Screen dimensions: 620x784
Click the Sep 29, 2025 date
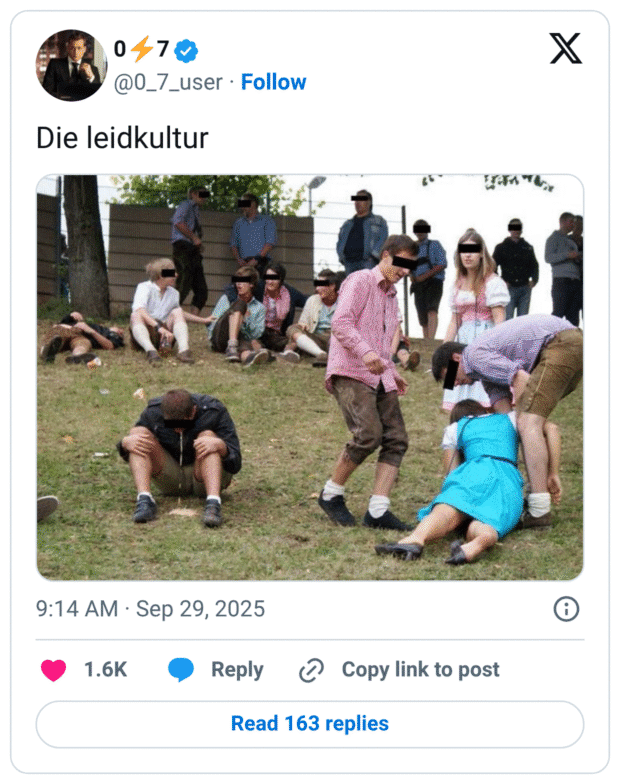click(200, 609)
